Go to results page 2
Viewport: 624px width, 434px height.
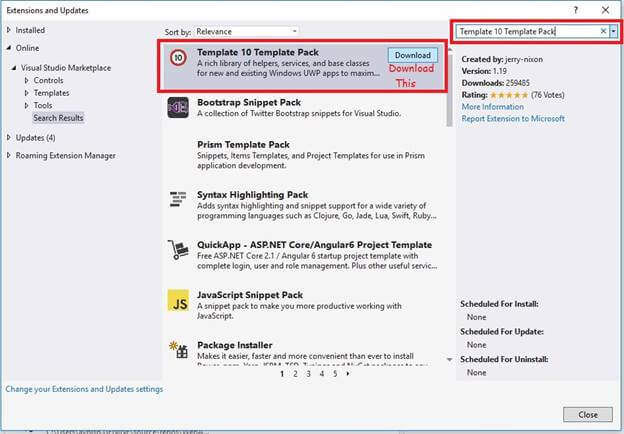295,374
